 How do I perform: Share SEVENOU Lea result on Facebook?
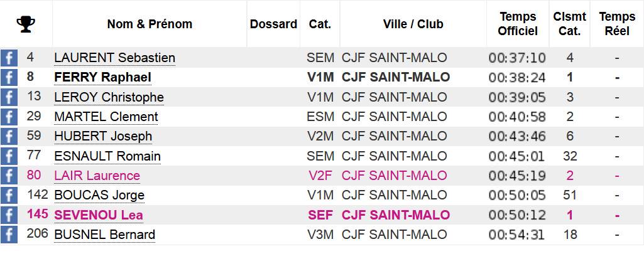(x=9, y=215)
